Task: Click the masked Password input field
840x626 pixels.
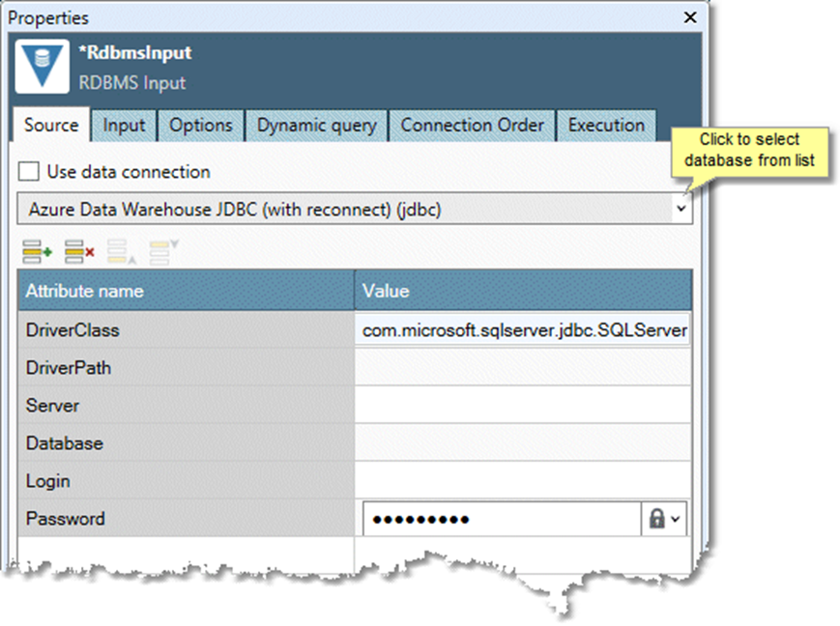Action: [x=501, y=519]
